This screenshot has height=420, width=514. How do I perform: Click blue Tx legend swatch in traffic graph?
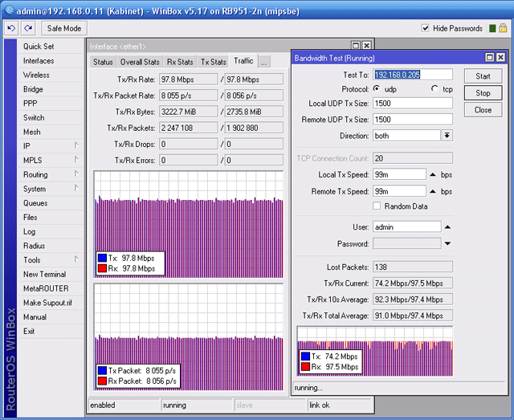pos(102,258)
